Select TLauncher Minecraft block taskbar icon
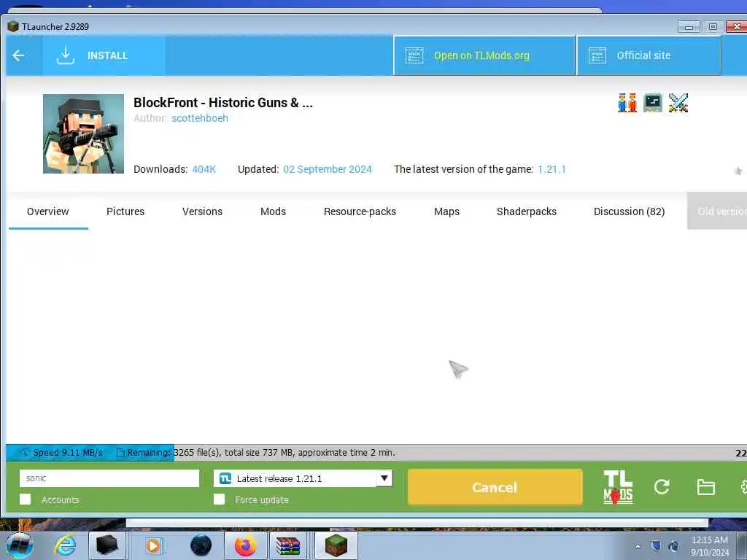The width and height of the screenshot is (747, 560). coord(336,545)
